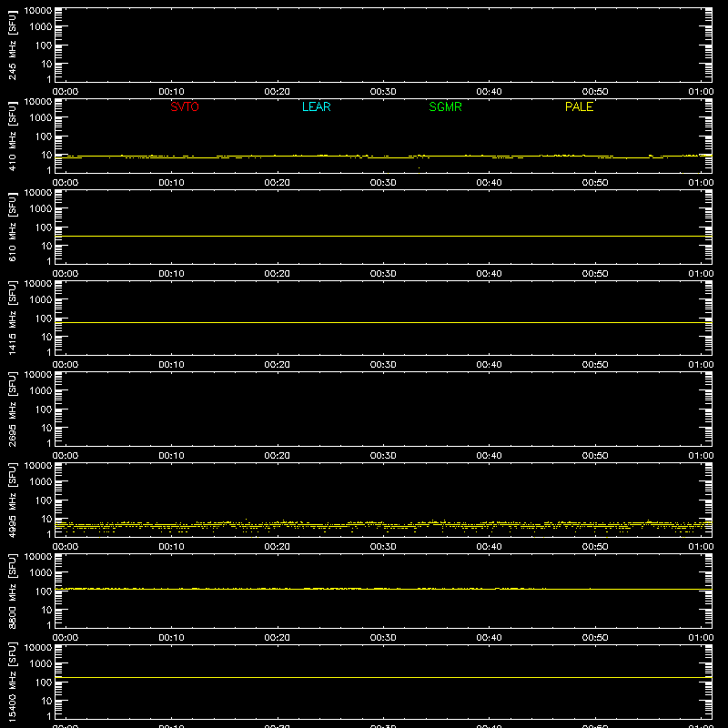Click the red SVTO station label
Image resolution: width=728 pixels, height=728 pixels.
185,106
